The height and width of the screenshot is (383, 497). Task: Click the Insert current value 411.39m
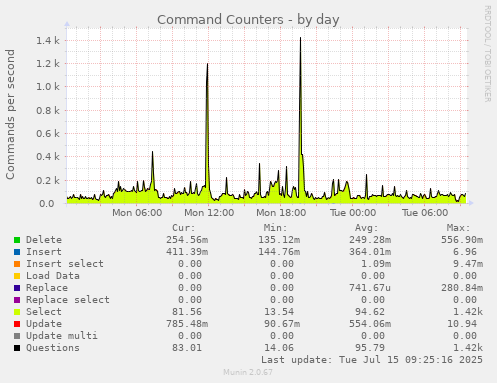pos(187,252)
